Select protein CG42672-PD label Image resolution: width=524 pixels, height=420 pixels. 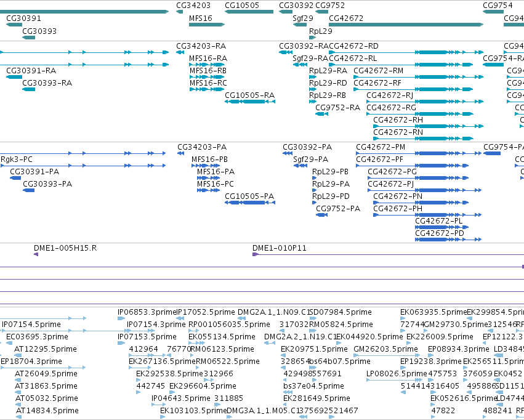[x=440, y=233]
